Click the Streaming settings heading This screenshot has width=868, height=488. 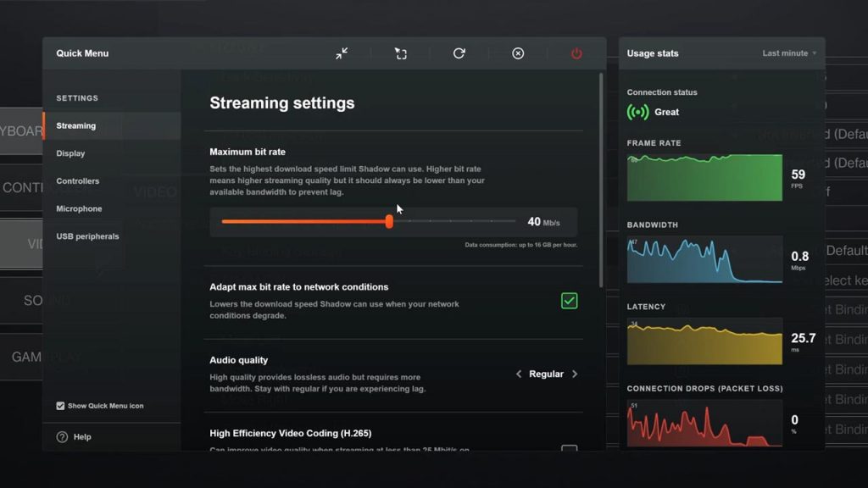[x=281, y=103]
